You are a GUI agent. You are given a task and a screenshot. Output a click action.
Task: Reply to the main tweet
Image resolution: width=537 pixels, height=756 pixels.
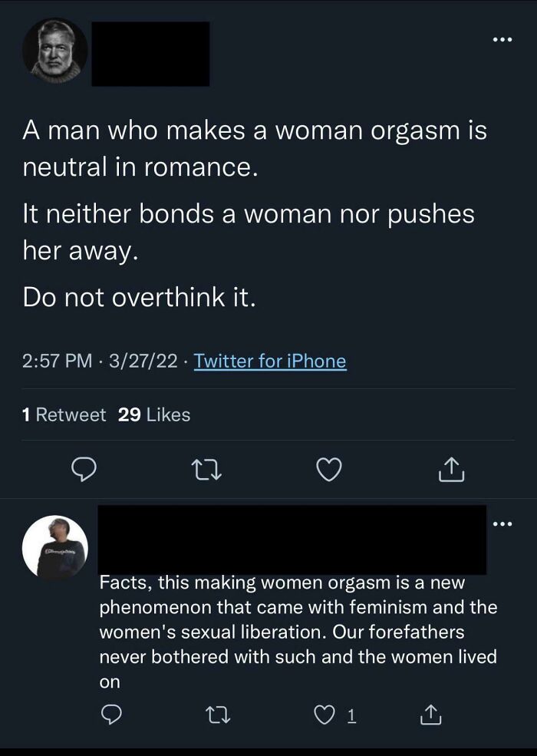point(84,470)
